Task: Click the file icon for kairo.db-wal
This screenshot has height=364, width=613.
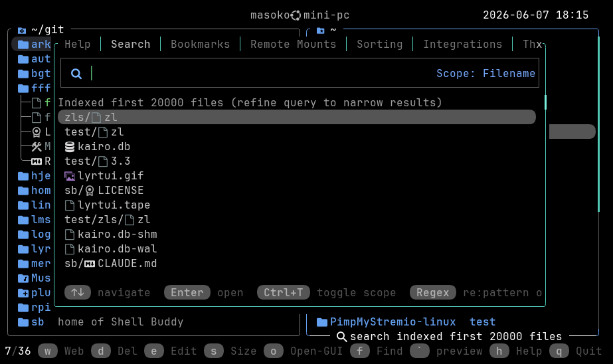Action: 70,249
